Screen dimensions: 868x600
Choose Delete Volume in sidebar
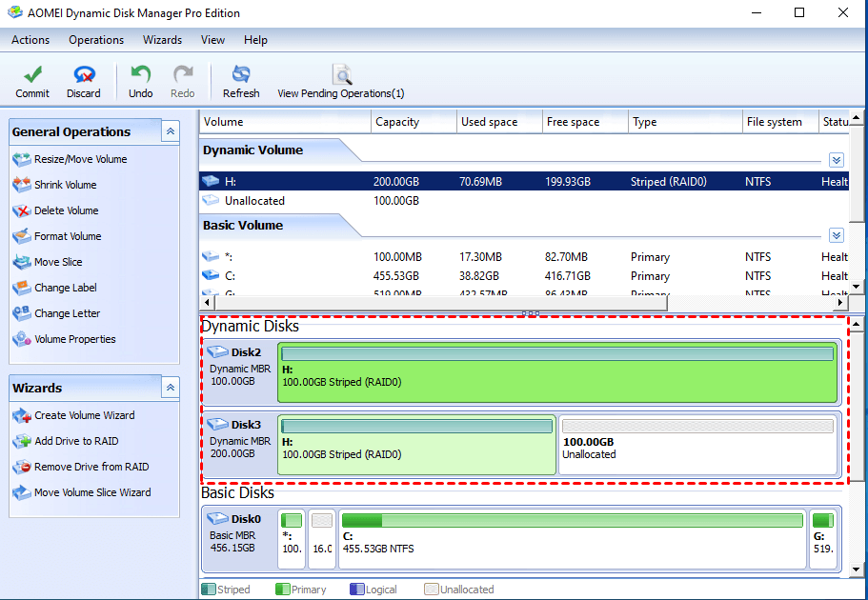coord(66,210)
